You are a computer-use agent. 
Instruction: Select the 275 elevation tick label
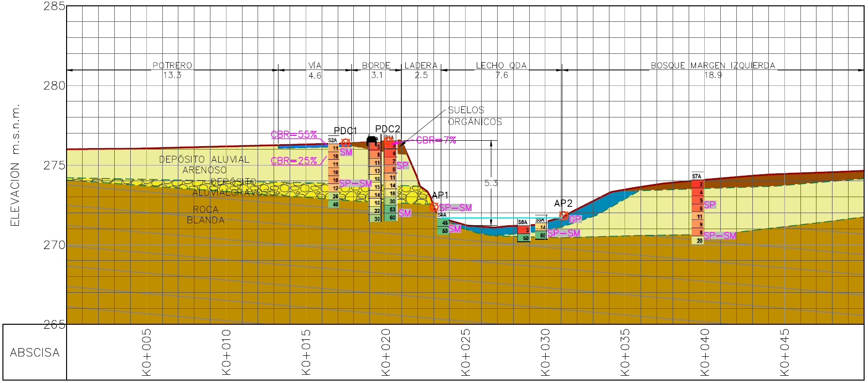54,166
